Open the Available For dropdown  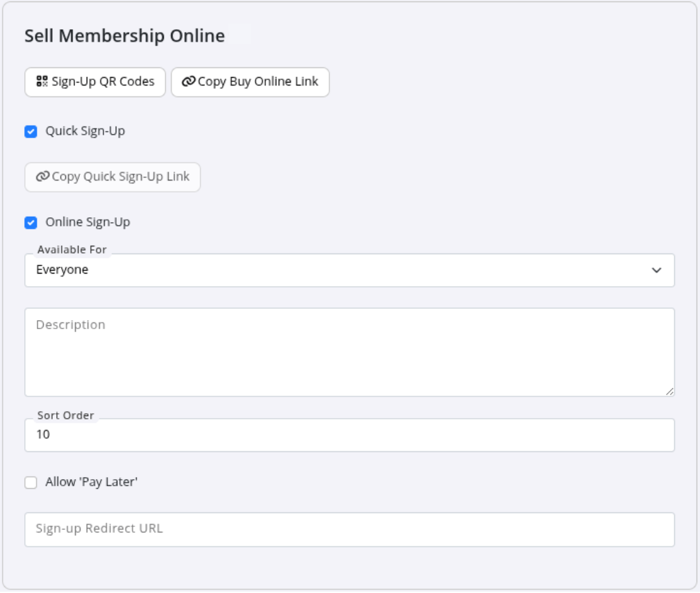[349, 270]
